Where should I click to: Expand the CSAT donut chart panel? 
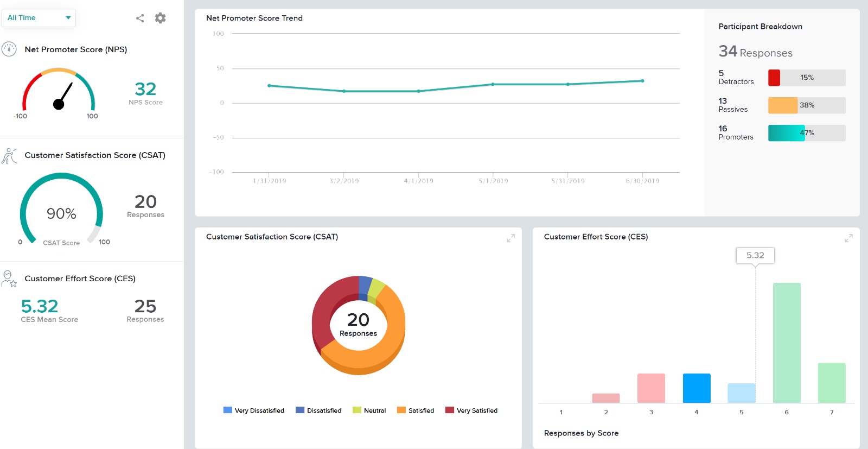tap(510, 238)
